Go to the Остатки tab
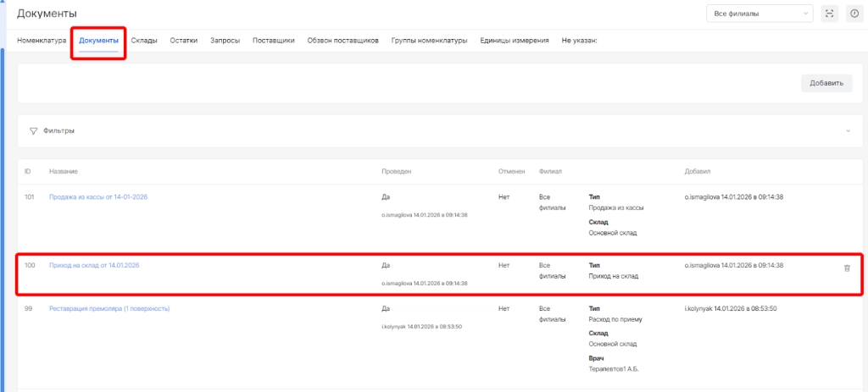The height and width of the screenshot is (392, 868). click(x=184, y=41)
